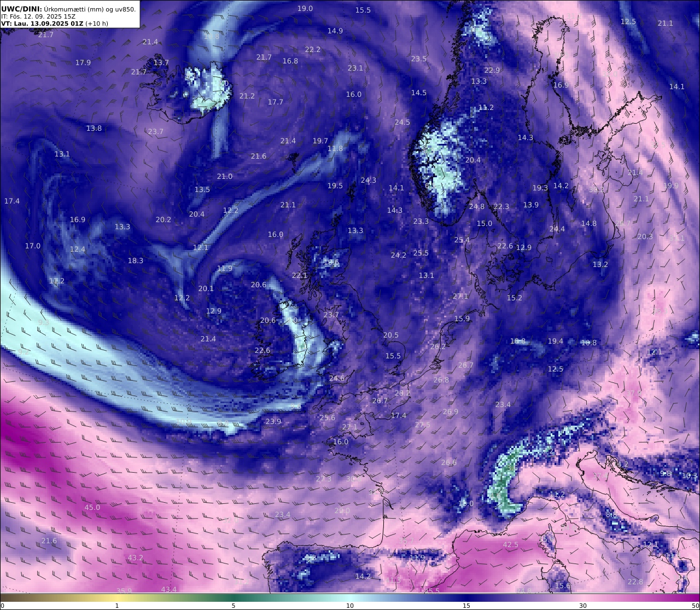
Task: Click the map value 16.8
Action: click(290, 61)
